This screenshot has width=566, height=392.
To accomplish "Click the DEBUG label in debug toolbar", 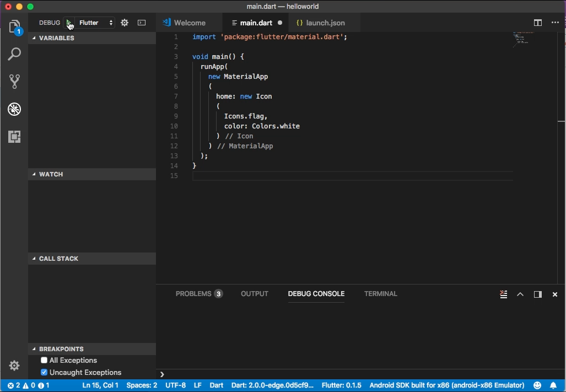I will tap(50, 23).
